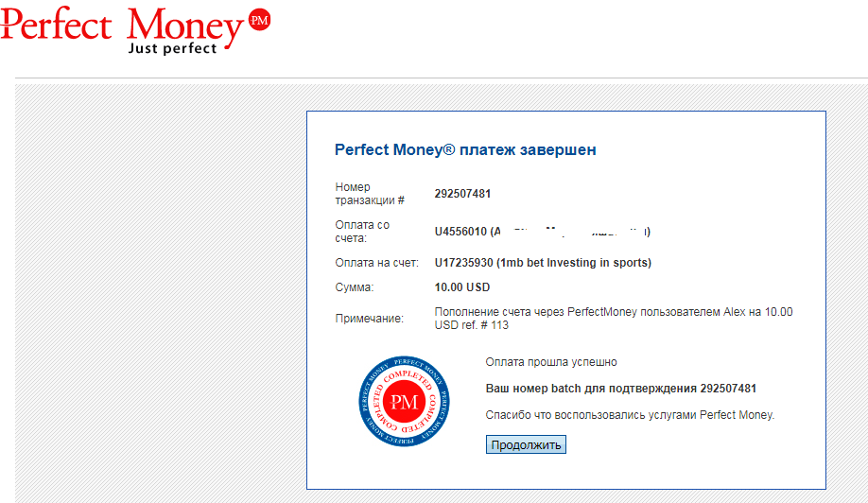868x503 pixels.
Task: Select the batch confirmation line 'Ваш номер batch'
Action: point(620,389)
